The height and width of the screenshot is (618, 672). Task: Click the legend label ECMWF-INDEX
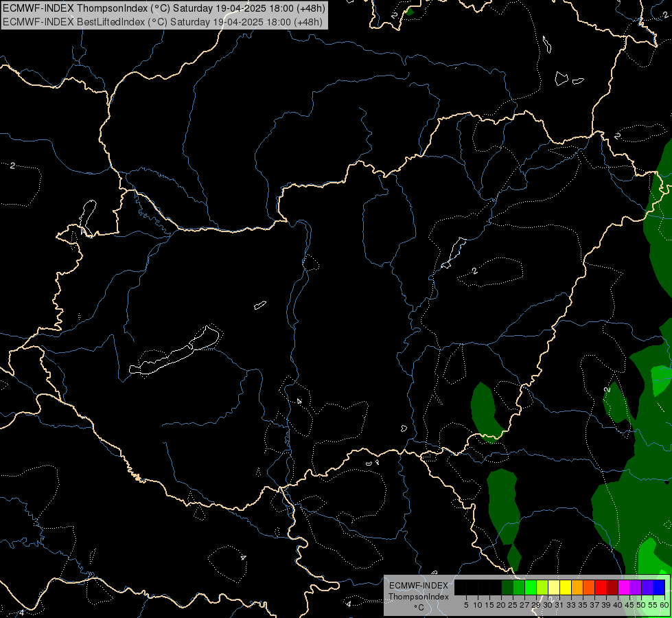419,586
